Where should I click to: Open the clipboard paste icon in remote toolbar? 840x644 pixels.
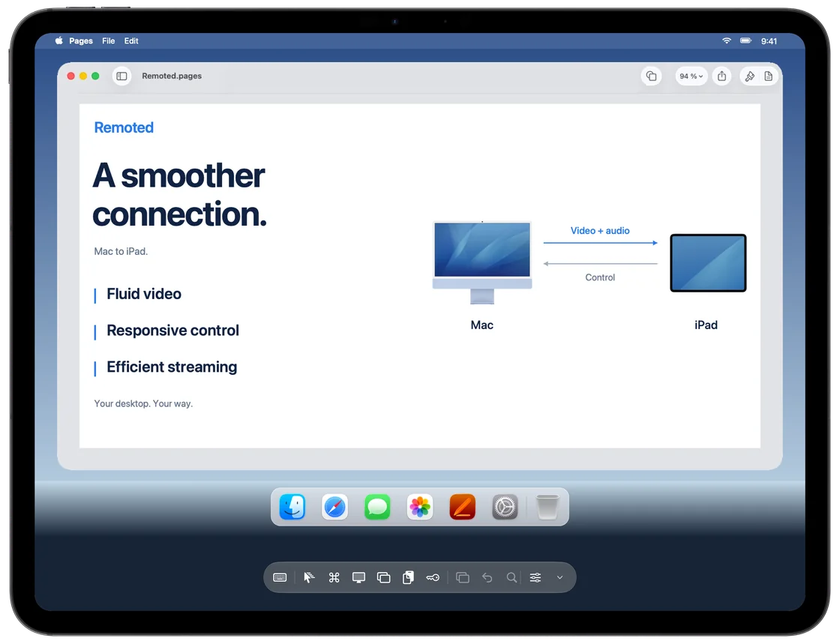tap(408, 577)
